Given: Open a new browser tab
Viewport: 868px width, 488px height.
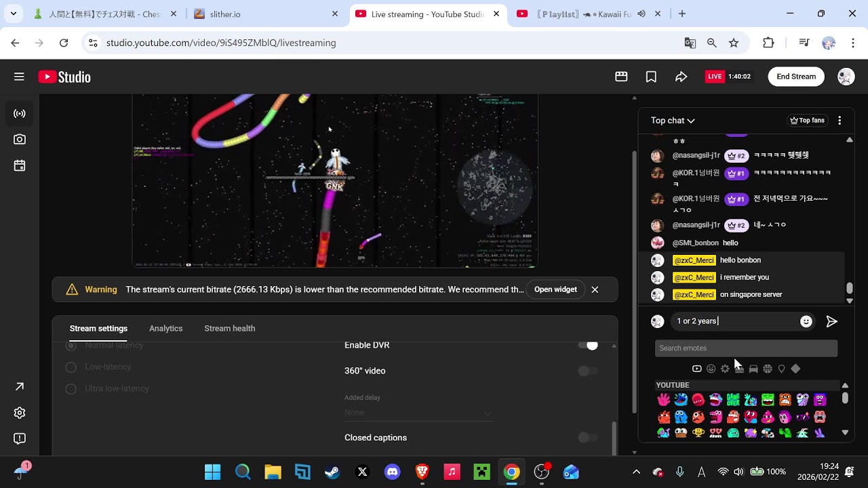Looking at the screenshot, I should coord(682,14).
